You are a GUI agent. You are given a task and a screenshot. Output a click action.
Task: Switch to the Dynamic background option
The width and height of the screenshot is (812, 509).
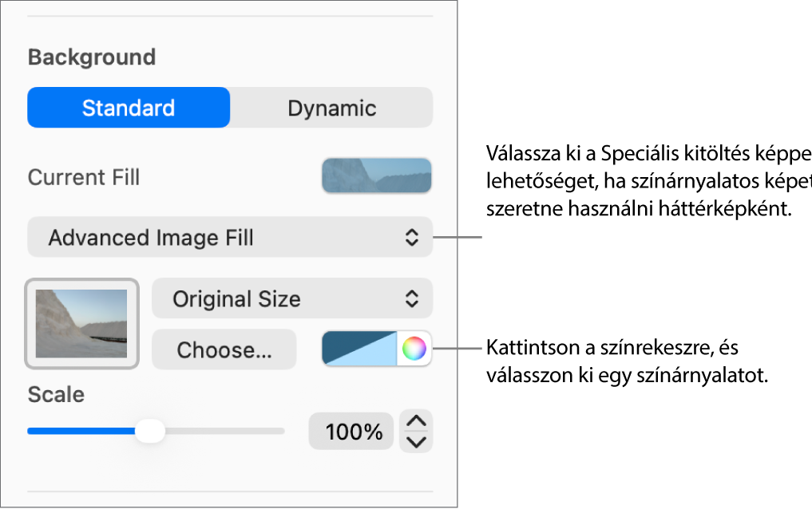tap(331, 108)
